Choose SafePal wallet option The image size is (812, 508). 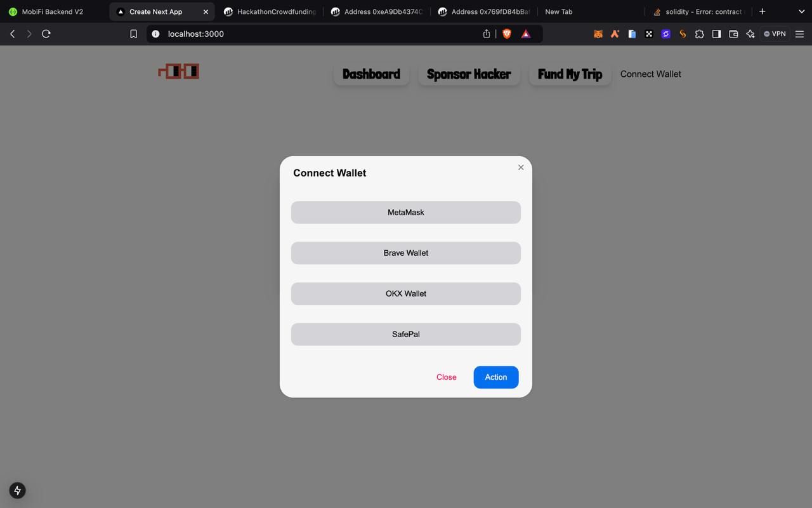click(406, 334)
